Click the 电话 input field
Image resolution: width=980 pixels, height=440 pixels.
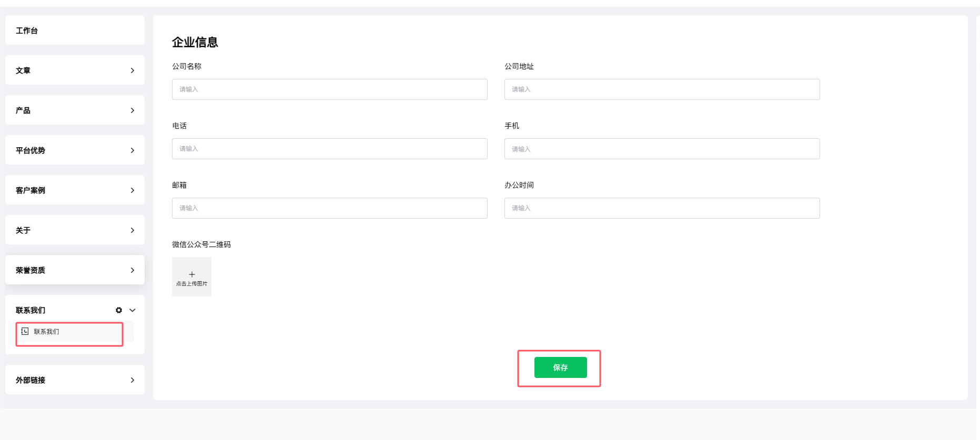point(330,149)
